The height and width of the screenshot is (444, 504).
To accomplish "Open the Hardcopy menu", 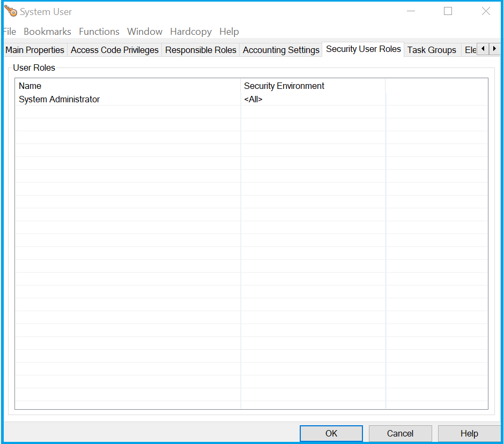I will pyautogui.click(x=191, y=32).
